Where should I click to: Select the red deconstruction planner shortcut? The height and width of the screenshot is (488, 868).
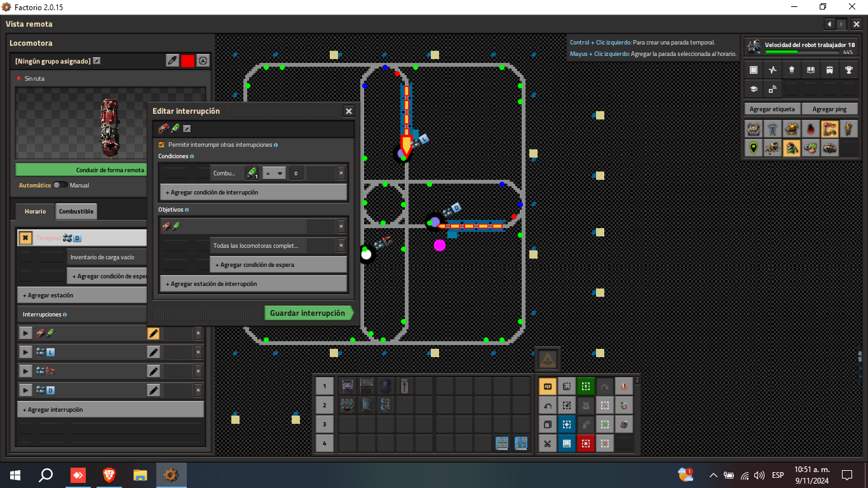[586, 443]
